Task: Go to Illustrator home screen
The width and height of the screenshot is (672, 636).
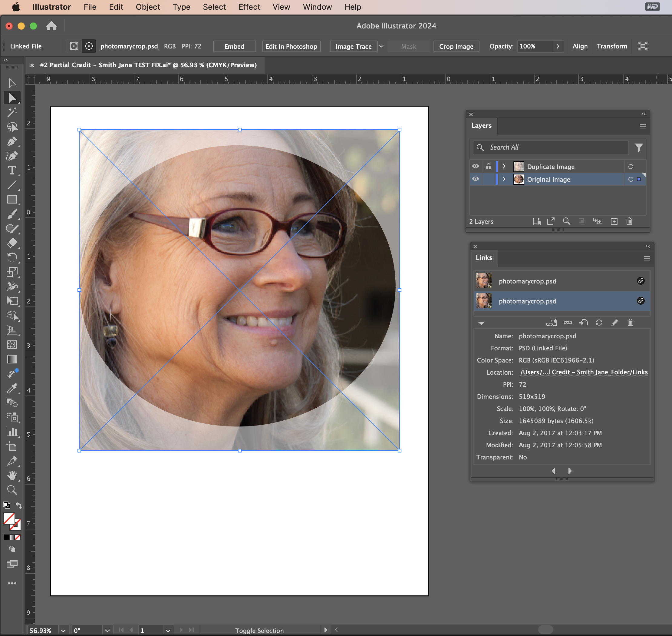Action: 51,26
